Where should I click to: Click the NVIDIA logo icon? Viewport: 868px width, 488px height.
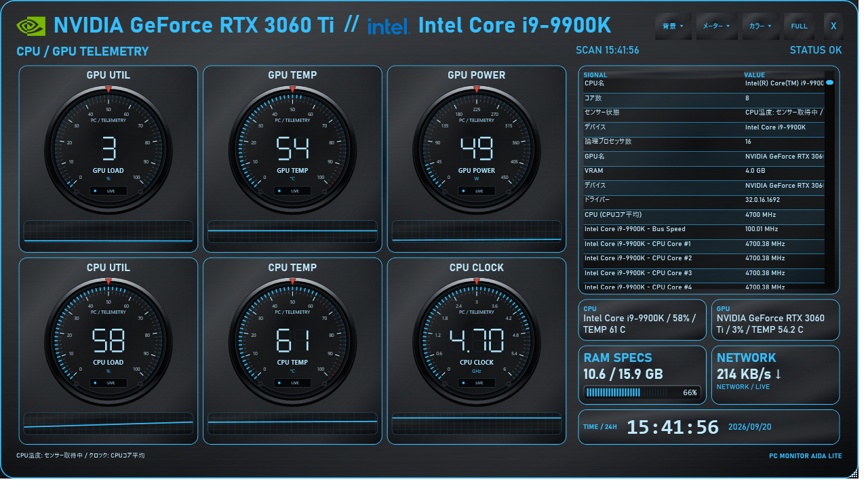coord(31,26)
